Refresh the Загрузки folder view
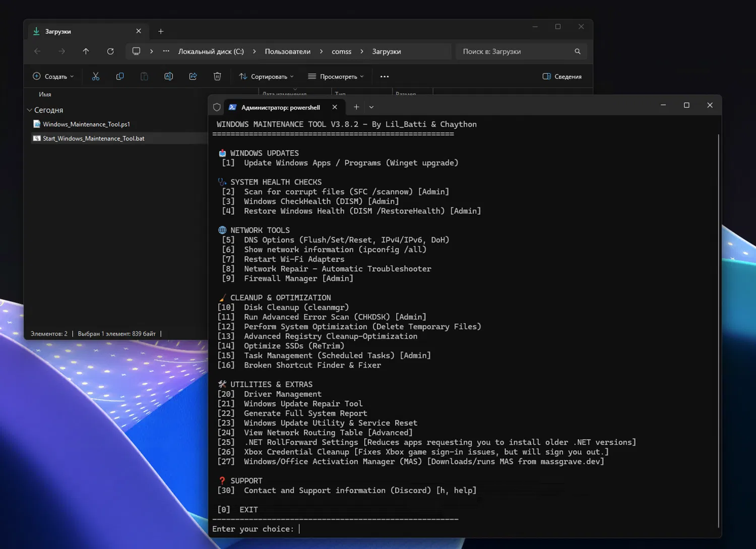The image size is (756, 549). click(x=110, y=51)
